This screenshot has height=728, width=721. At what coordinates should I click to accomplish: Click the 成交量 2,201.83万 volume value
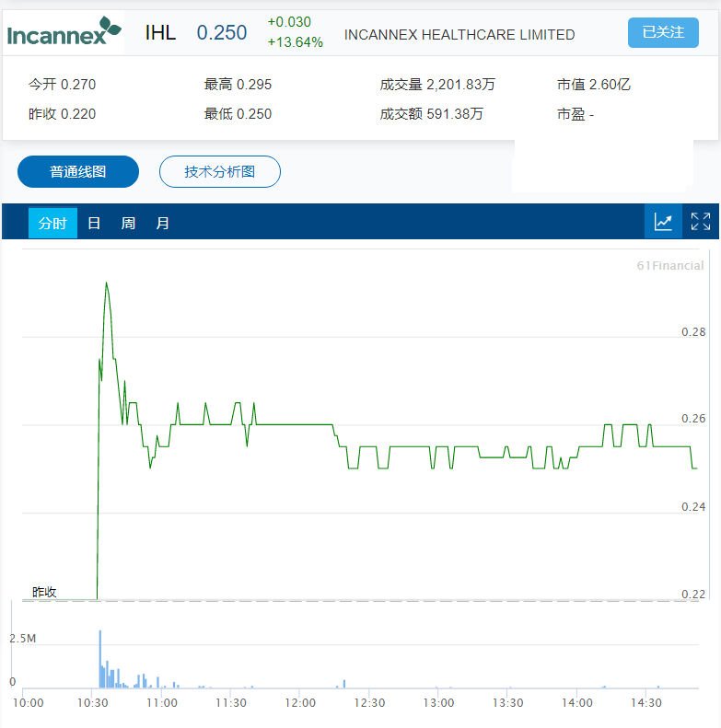pyautogui.click(x=437, y=85)
